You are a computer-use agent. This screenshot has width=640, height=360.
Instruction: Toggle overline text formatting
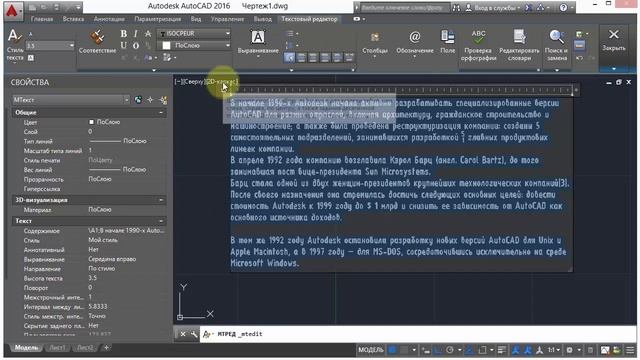click(x=136, y=46)
